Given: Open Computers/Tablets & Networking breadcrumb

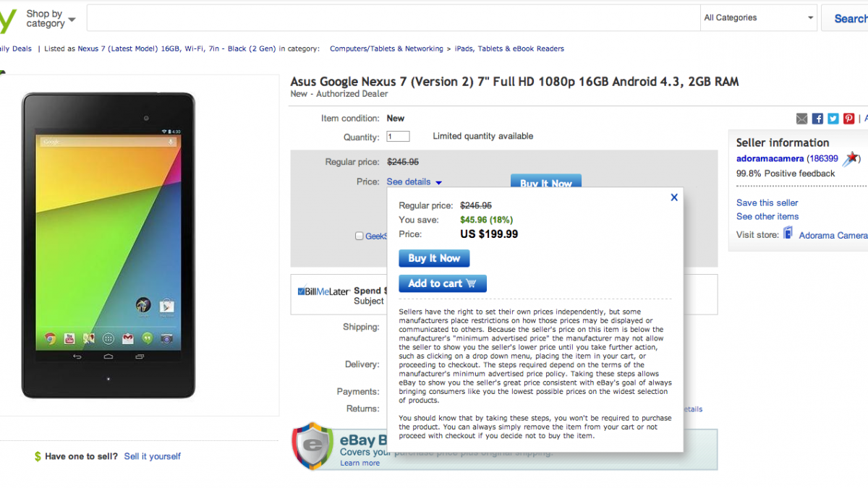Looking at the screenshot, I should point(386,49).
